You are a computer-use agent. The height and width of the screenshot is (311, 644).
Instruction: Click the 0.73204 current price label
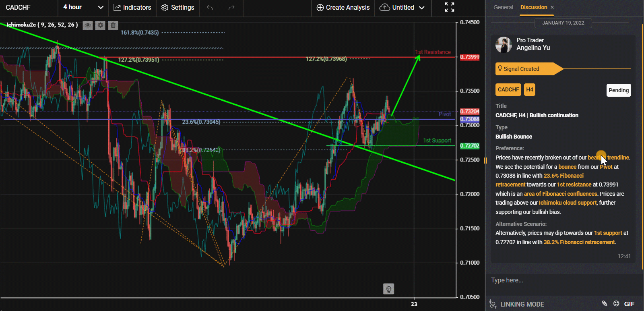tap(470, 111)
